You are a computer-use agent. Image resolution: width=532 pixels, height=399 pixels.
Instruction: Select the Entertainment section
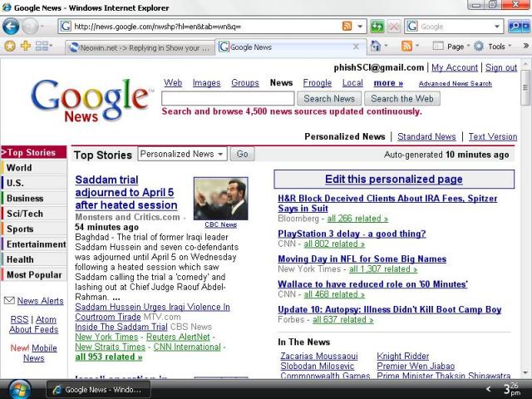click(x=33, y=244)
